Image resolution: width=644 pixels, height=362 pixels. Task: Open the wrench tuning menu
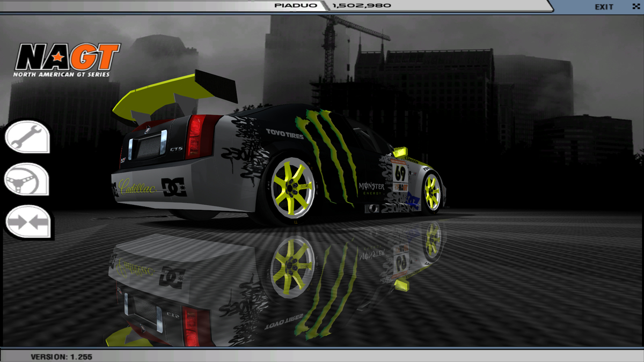(x=27, y=137)
